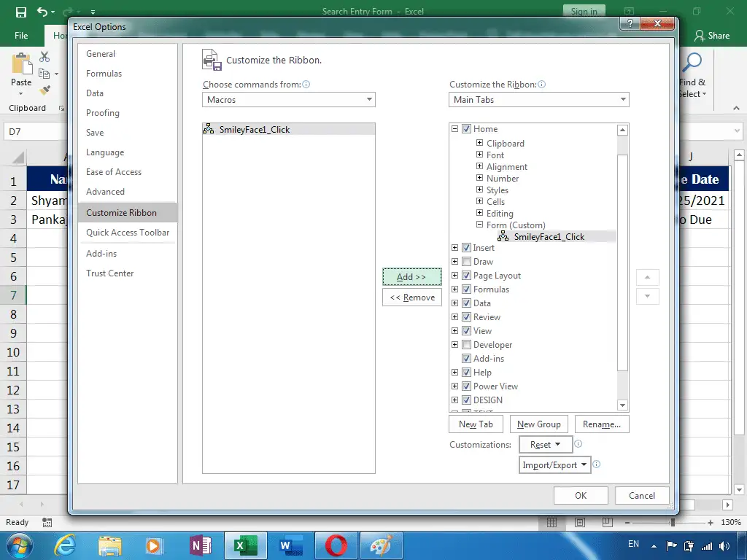Select Formulas in options sidebar
The height and width of the screenshot is (560, 747).
tap(128, 74)
